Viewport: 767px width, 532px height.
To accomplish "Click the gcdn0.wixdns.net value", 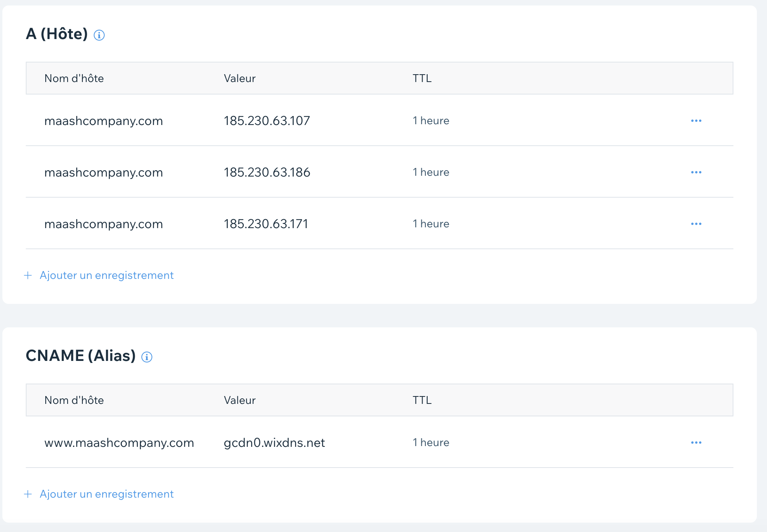I will [x=274, y=443].
